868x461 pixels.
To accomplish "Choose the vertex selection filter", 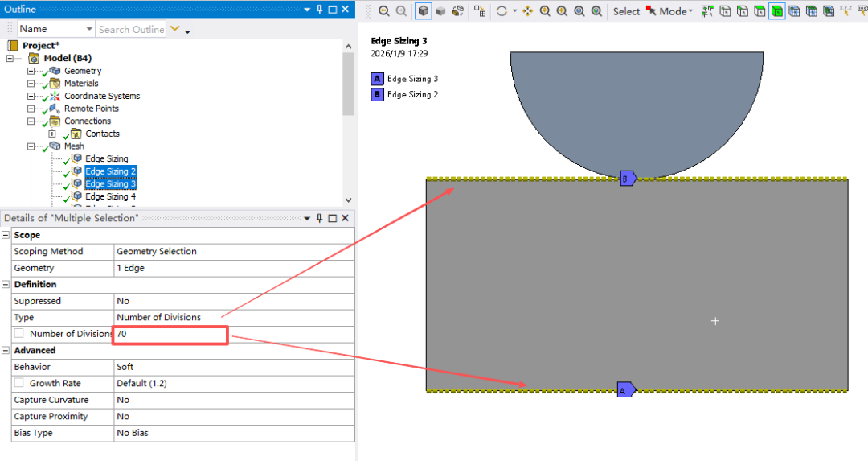I will click(725, 11).
